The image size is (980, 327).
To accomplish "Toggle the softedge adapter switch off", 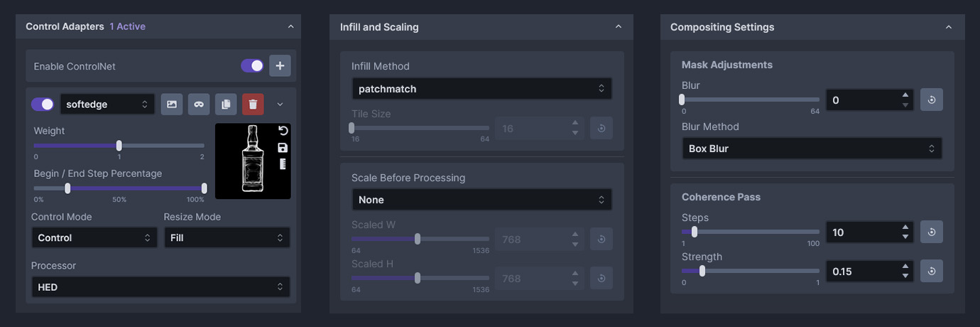I will tap(43, 104).
